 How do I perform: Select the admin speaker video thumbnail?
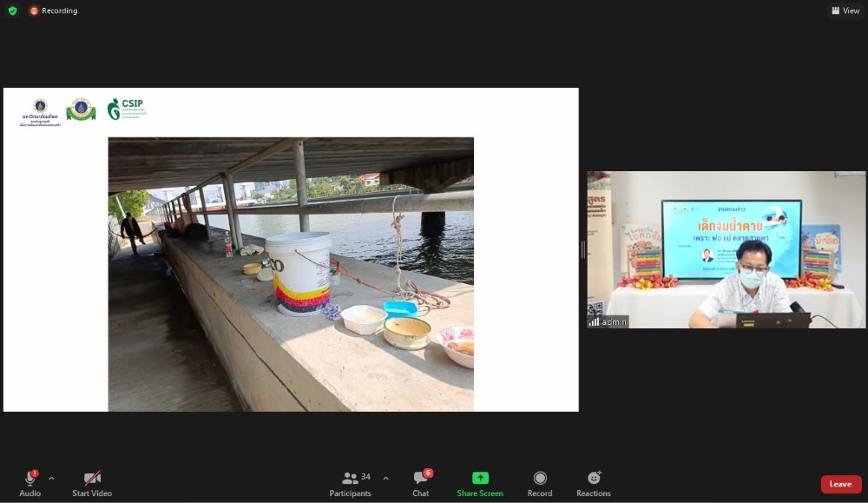726,249
